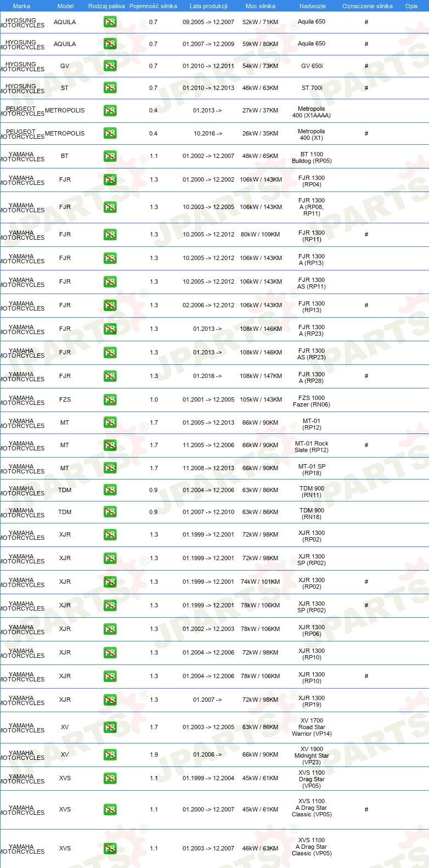429x868 pixels.
Task: Click fuel type icon for BT 1100 Bulldog
Action: [110, 156]
